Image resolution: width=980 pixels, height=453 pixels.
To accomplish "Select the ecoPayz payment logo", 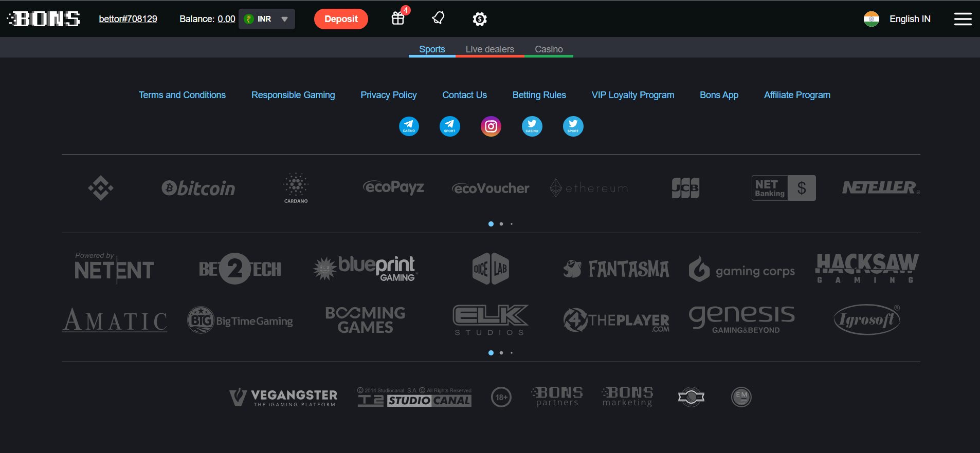I will [x=393, y=188].
